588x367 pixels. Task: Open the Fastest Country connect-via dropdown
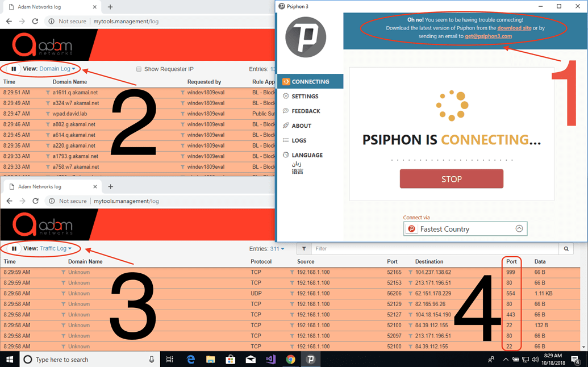(465, 229)
